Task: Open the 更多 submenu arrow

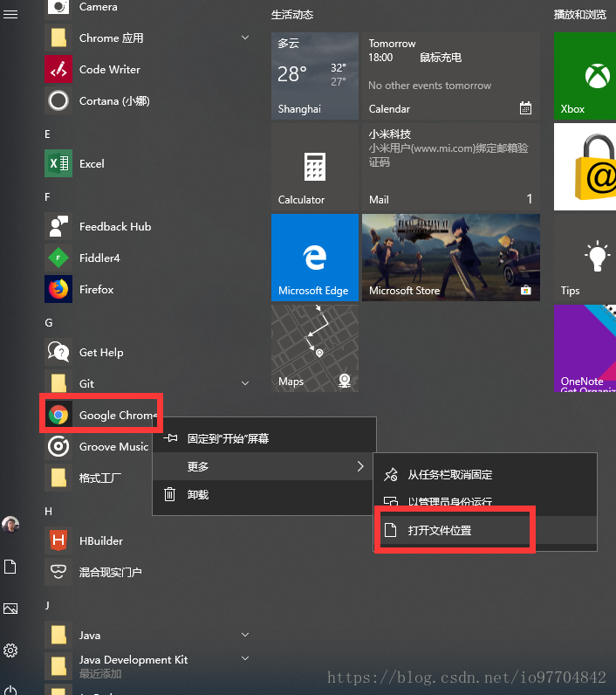Action: 360,466
